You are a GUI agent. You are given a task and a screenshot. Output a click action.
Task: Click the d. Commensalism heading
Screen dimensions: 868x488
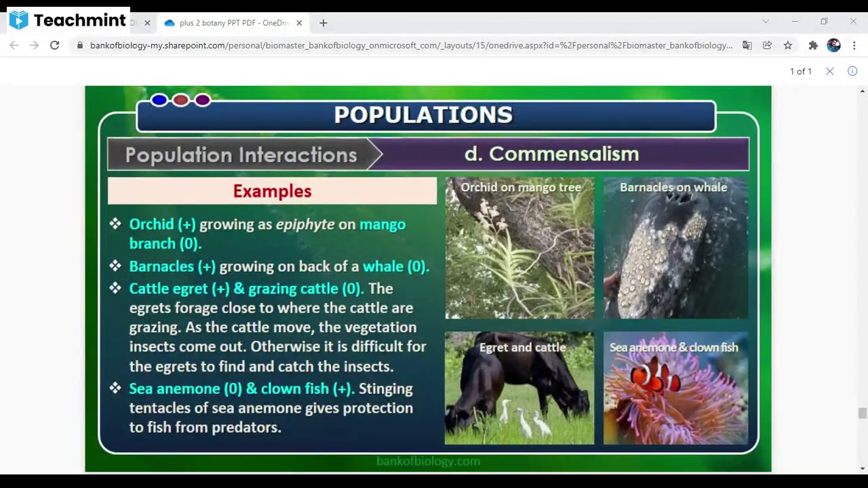551,154
